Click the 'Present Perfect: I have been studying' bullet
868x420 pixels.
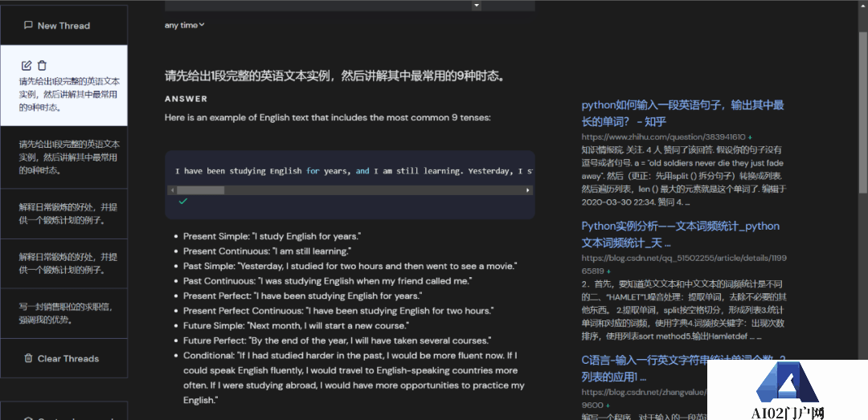click(302, 296)
